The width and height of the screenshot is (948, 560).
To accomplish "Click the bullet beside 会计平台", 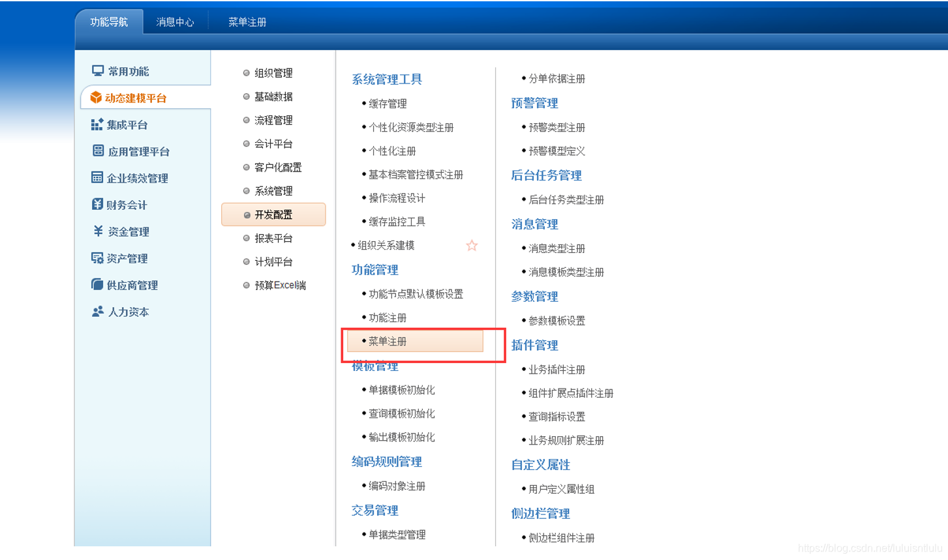I will click(x=246, y=143).
